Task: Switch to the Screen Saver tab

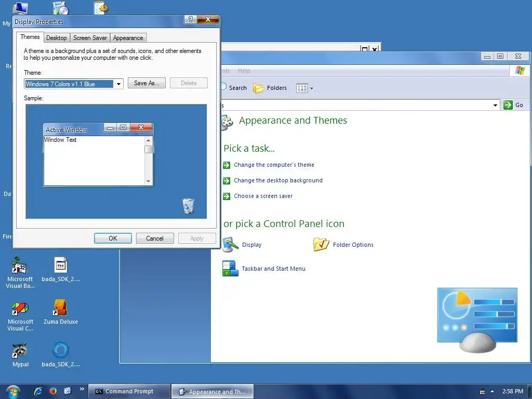Action: click(90, 38)
